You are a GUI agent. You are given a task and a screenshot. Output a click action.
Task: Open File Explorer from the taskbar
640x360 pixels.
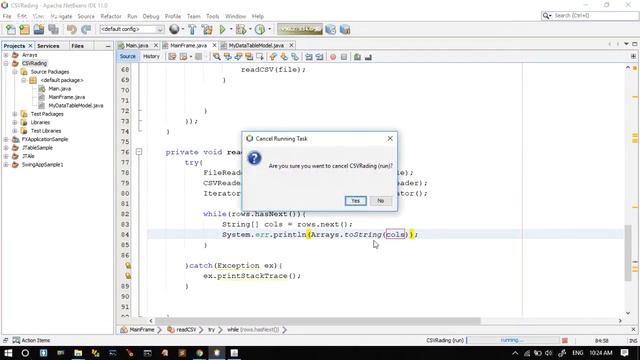[78, 353]
